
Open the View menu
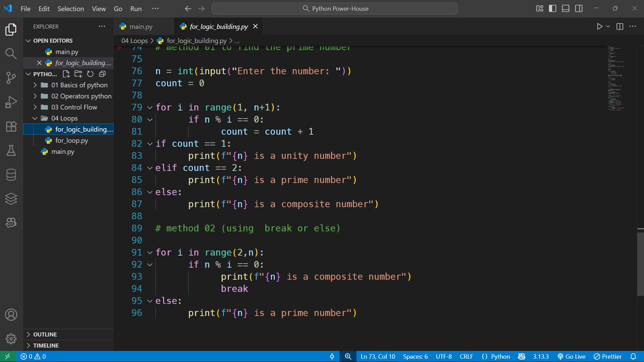point(99,9)
